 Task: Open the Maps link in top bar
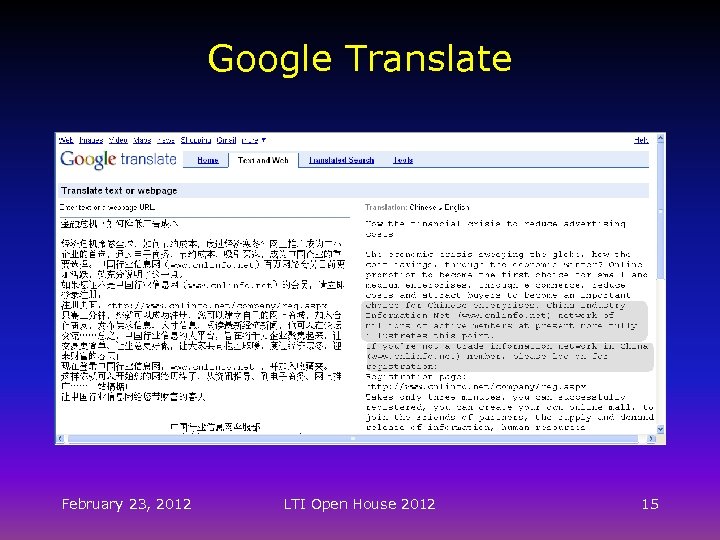point(142,140)
